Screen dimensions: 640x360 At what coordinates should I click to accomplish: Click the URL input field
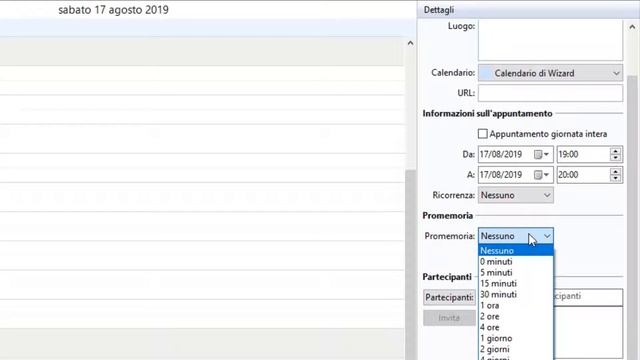coord(550,93)
